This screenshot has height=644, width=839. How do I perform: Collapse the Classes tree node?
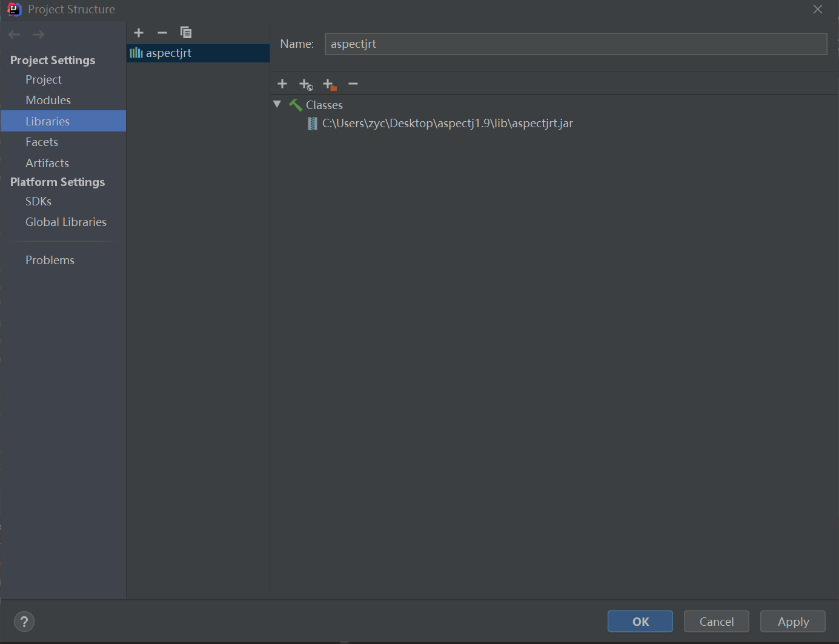[277, 104]
